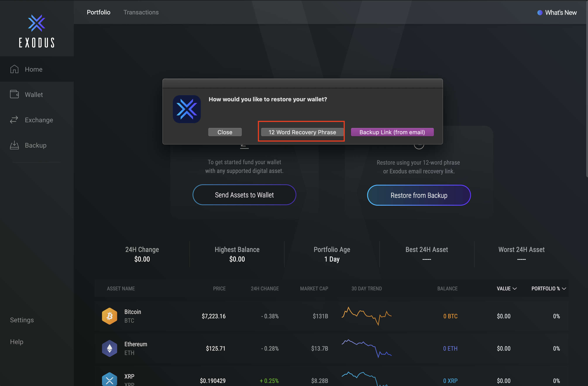The image size is (588, 386).
Task: Click the Ethereum hexagon icon
Action: pos(109,348)
